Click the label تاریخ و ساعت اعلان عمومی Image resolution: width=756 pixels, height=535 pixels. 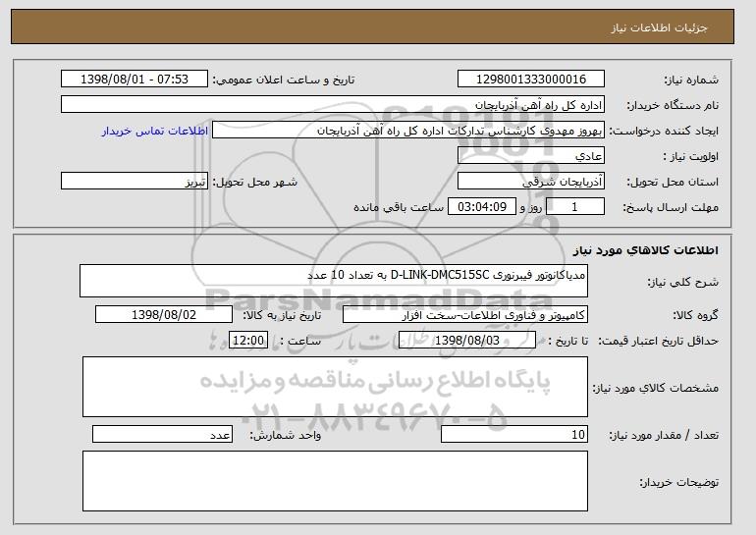click(284, 80)
